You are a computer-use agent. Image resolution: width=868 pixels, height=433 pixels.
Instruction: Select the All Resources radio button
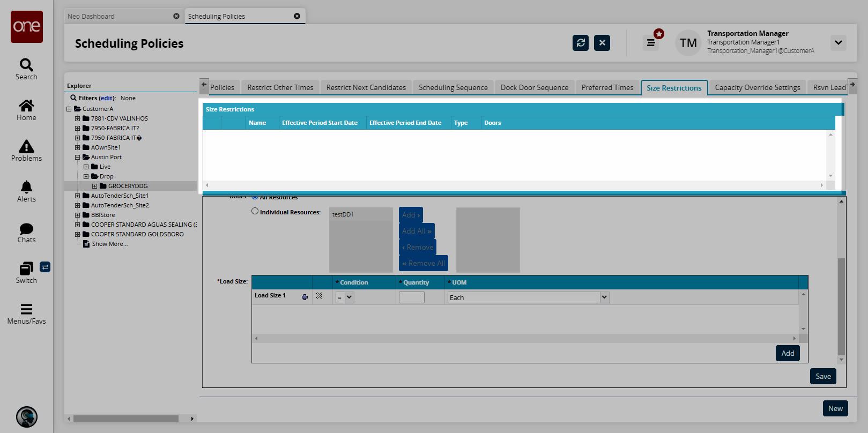coord(255,197)
